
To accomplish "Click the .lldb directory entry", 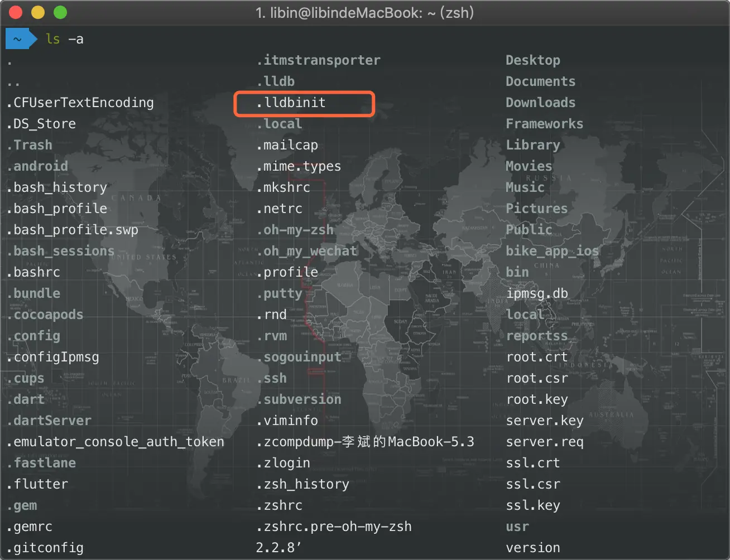I will click(276, 81).
